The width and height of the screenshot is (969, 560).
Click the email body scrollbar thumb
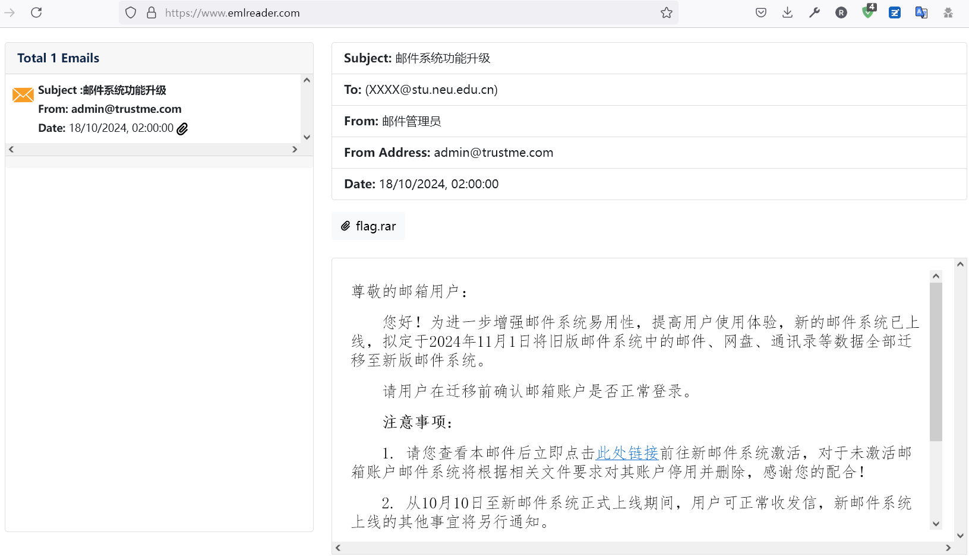[936, 361]
